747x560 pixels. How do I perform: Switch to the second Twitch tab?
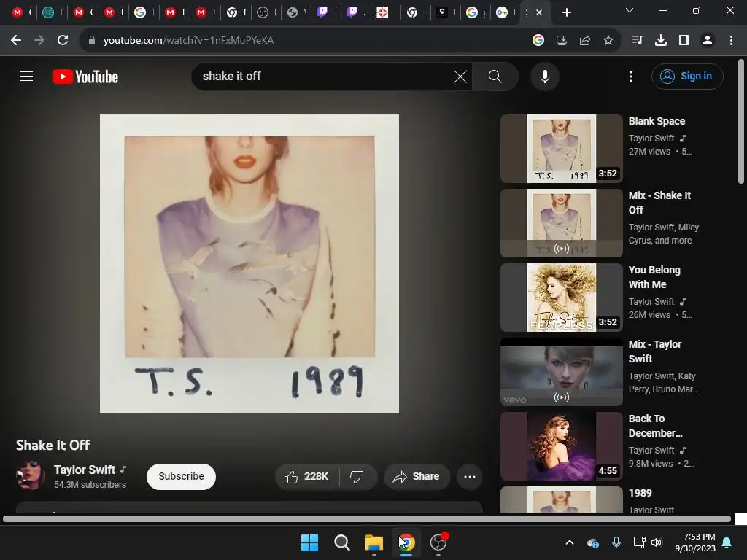click(x=352, y=12)
